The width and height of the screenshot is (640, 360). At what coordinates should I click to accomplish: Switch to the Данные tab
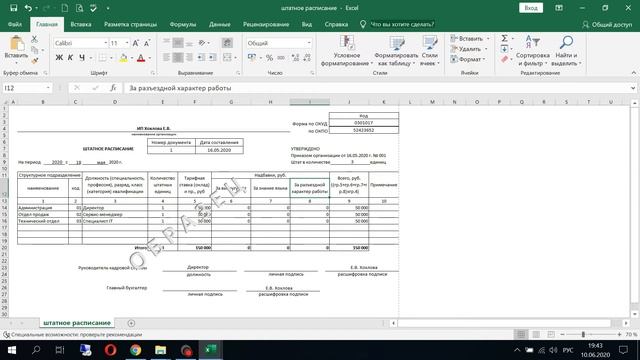[220, 24]
